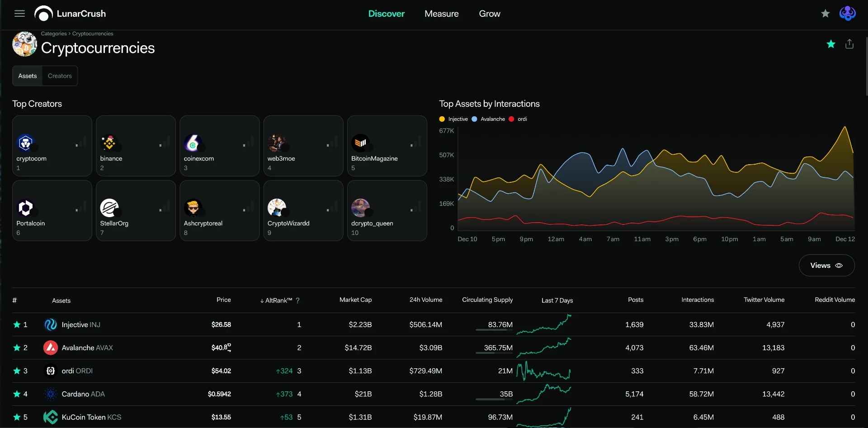The height and width of the screenshot is (428, 868).
Task: Toggle favorite star for Cryptocurrencies category
Action: pos(831,44)
